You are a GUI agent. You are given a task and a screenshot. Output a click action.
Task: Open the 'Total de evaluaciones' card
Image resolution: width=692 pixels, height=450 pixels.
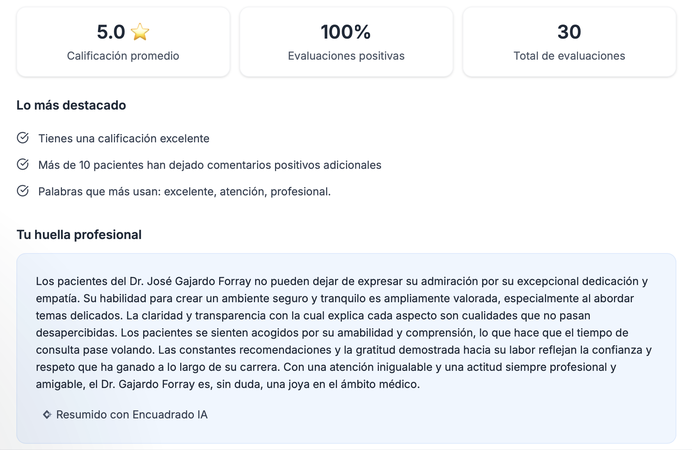click(569, 42)
